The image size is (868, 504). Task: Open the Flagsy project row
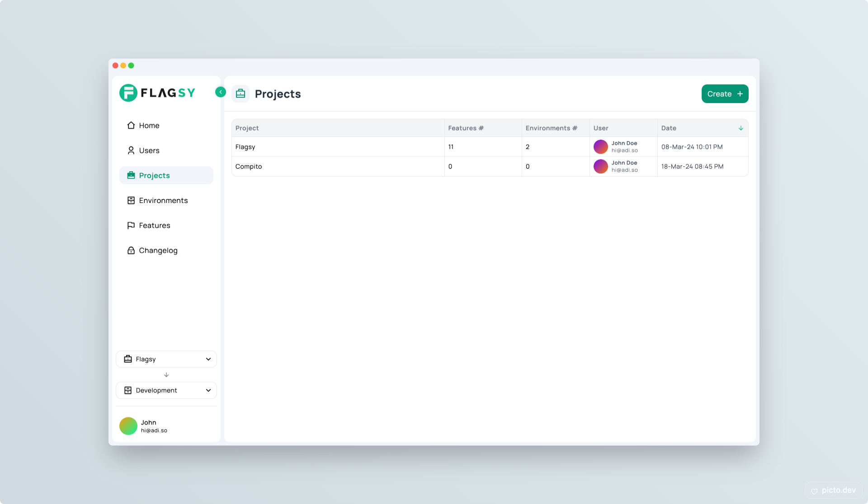[x=245, y=147]
